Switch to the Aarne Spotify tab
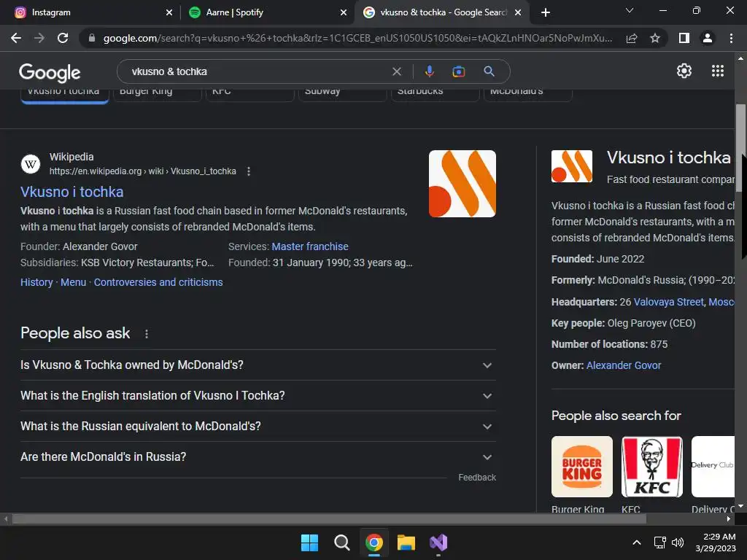Screen dimensions: 747x560 (267, 12)
